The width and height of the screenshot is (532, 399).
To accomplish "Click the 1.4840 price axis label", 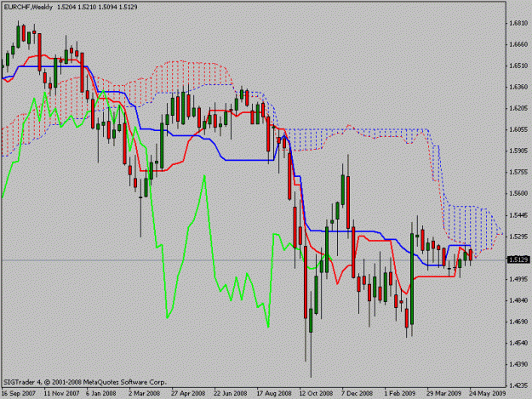I will point(518,300).
